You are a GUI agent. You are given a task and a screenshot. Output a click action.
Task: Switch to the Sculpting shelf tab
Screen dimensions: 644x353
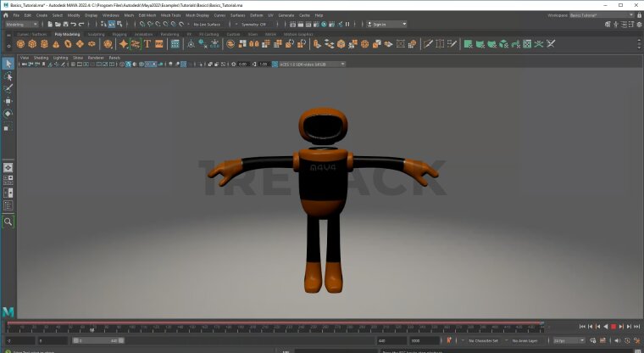96,34
